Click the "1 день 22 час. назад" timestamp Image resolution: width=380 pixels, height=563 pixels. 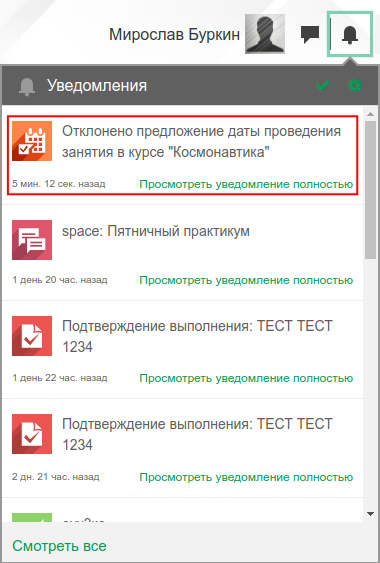60,378
